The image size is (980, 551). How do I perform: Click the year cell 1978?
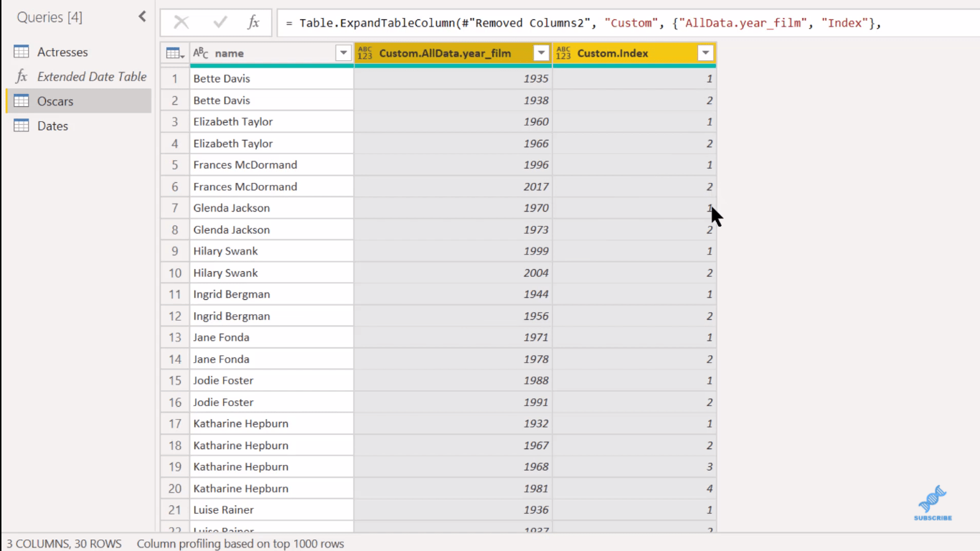point(453,359)
